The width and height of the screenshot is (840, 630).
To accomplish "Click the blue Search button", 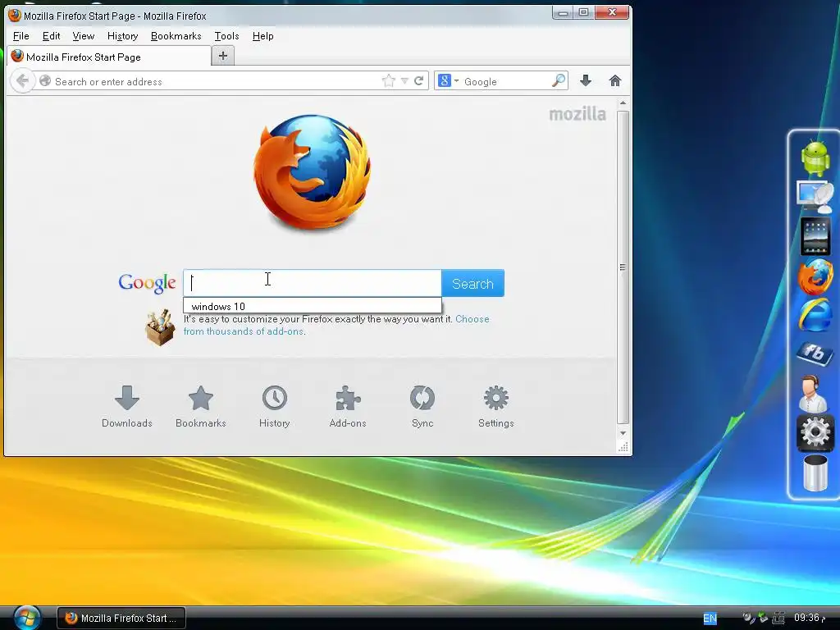I will coord(472,283).
